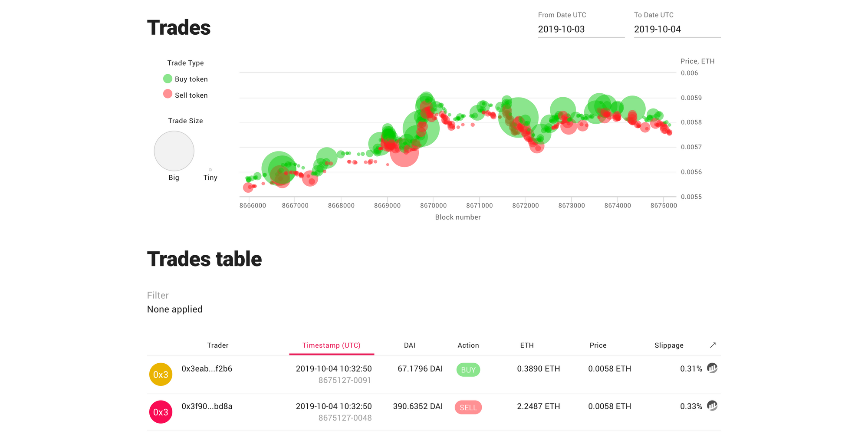Screen dimensions: 868x434
Task: Click trader address 0x3eab...f2b6
Action: (207, 368)
